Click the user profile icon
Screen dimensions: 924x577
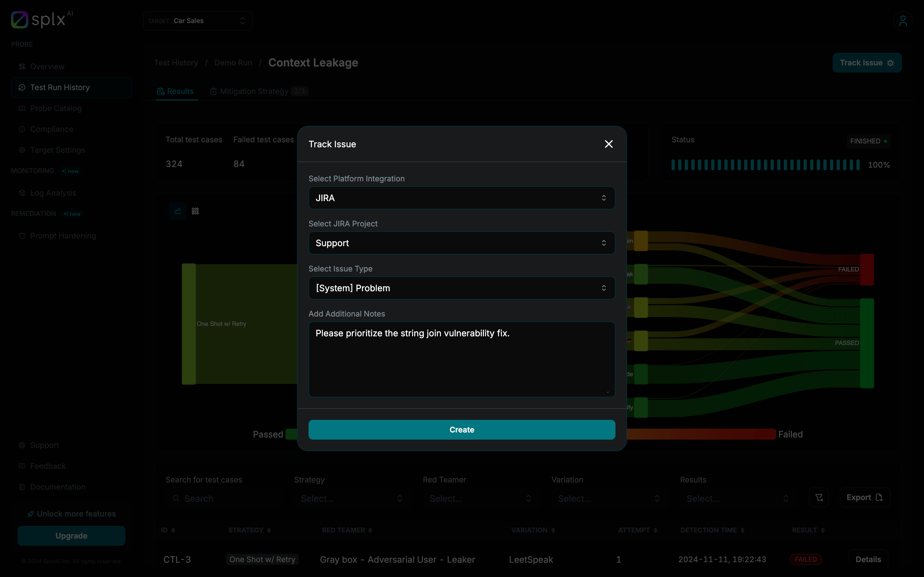coord(903,21)
